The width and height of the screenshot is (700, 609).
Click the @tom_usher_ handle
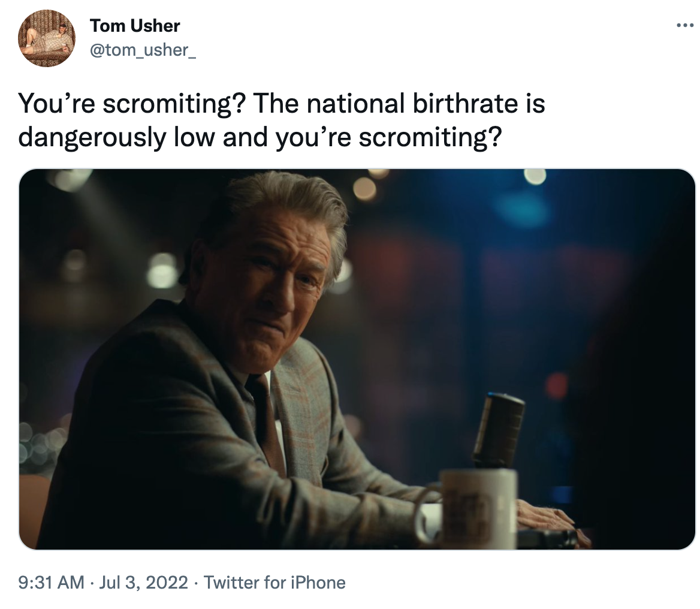(x=142, y=50)
